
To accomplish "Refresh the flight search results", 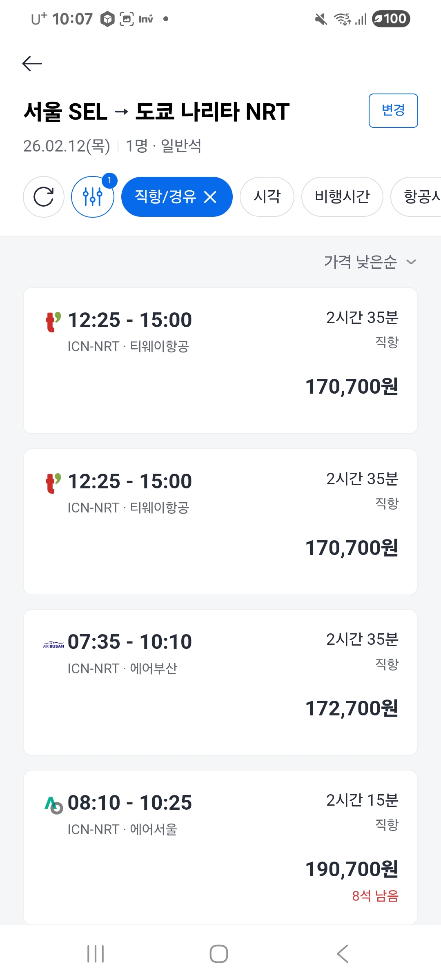I will click(x=44, y=197).
